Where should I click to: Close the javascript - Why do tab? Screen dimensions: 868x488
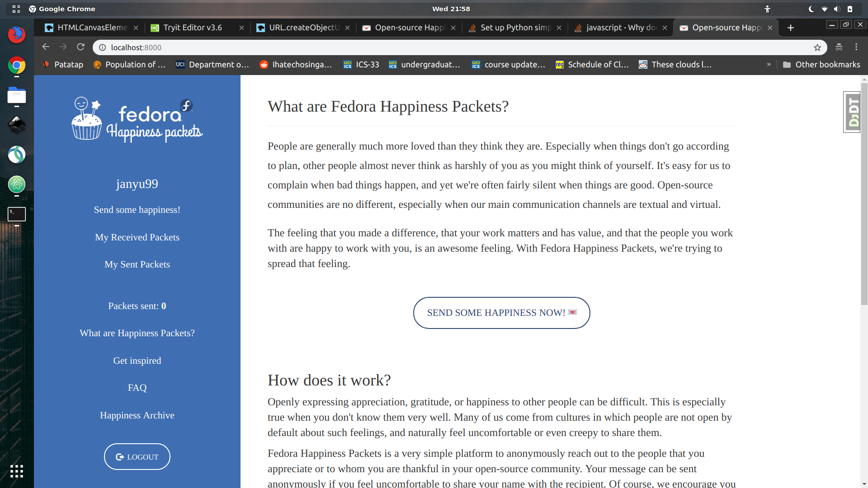(x=665, y=28)
